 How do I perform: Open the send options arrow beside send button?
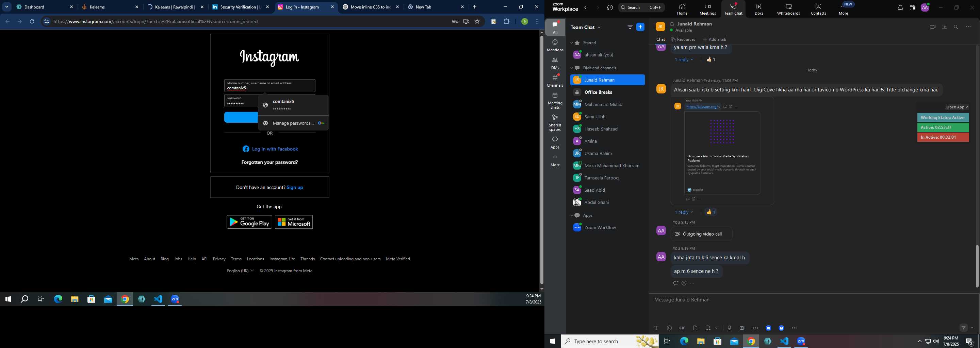[x=972, y=328]
